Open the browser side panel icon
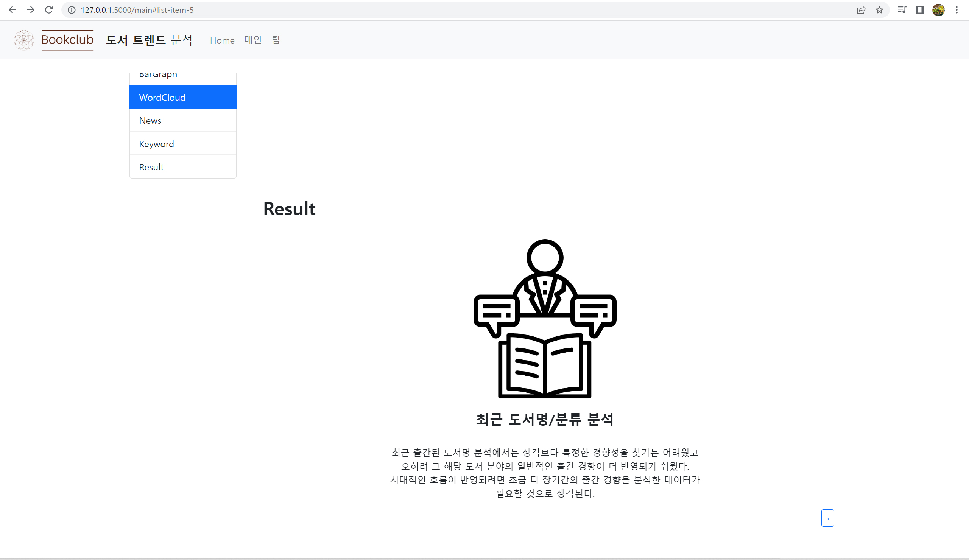The width and height of the screenshot is (969, 560). coord(920,10)
